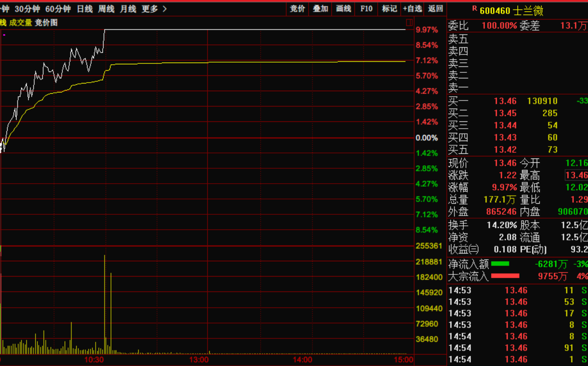Select the 卖一 order row
The width and height of the screenshot is (588, 366).
[x=517, y=88]
